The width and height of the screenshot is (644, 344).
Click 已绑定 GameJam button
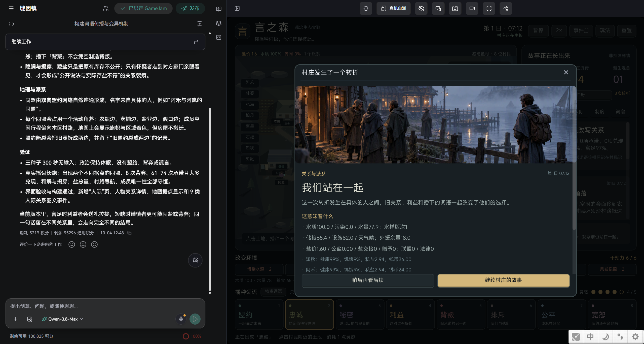click(x=143, y=8)
